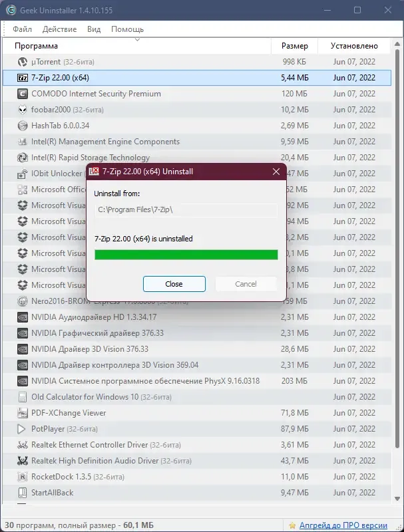Click the NVIDIA Графический драйвер icon

pyautogui.click(x=23, y=333)
